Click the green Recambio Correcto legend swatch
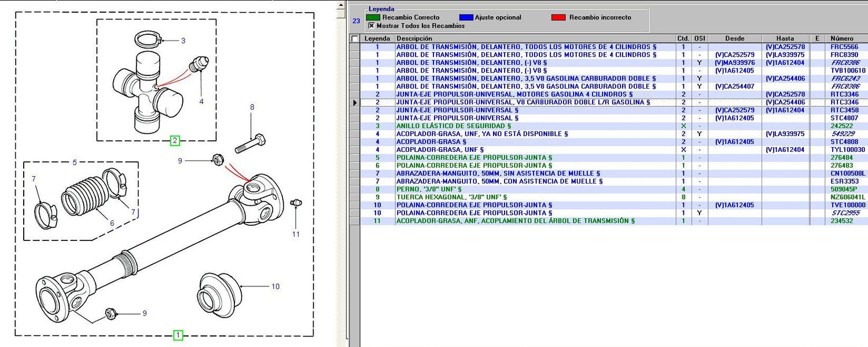The width and height of the screenshot is (868, 347). (x=373, y=17)
